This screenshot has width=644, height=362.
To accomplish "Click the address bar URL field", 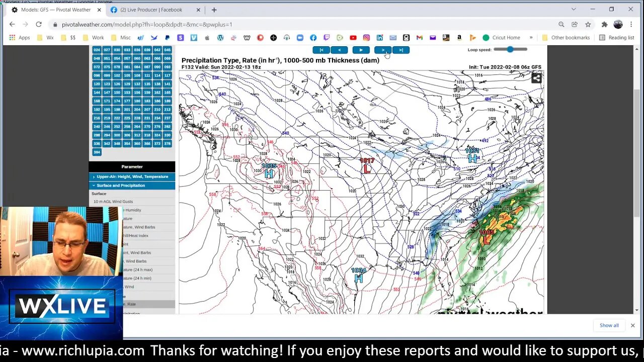I will click(x=302, y=24).
